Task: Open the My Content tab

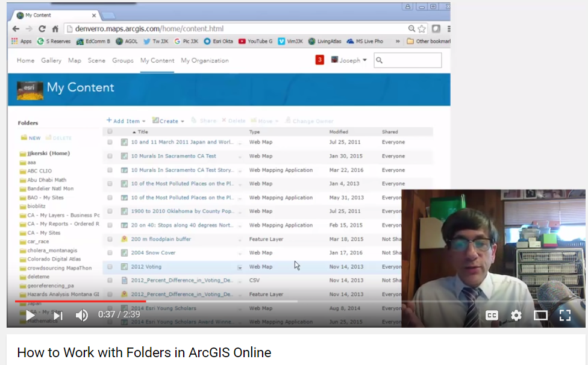Action: 157,60
